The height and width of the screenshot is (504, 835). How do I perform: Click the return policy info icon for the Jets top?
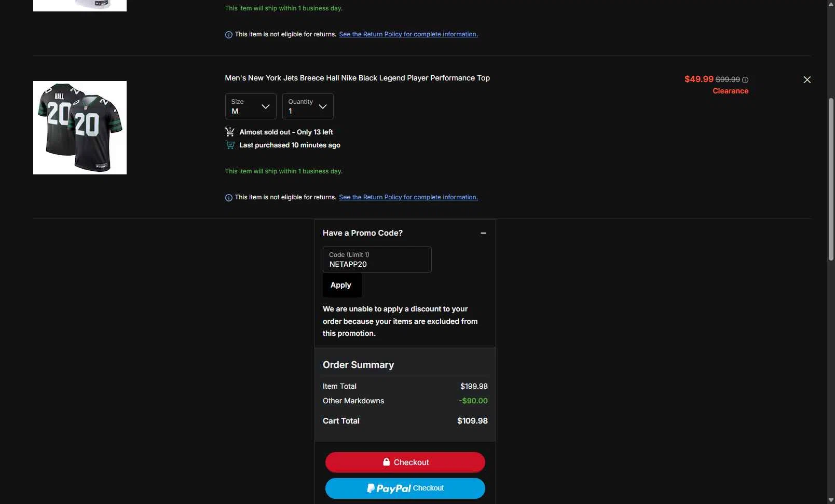[x=229, y=198]
